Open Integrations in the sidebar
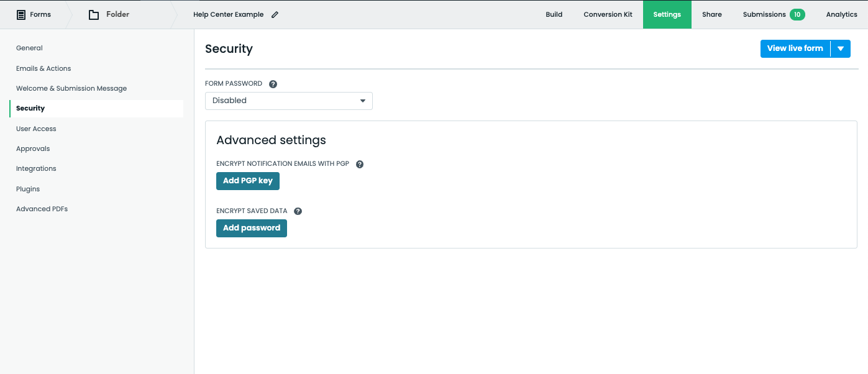868x374 pixels. coord(36,168)
